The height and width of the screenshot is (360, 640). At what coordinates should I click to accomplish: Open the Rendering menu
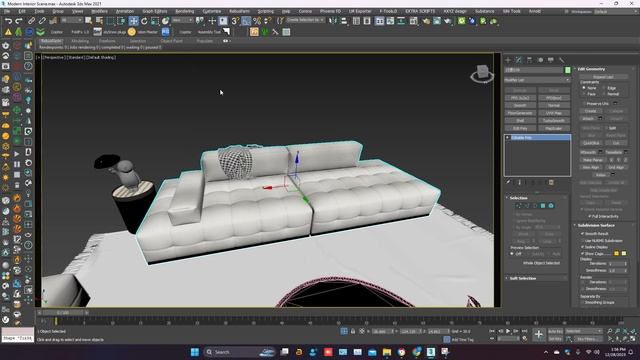point(184,11)
